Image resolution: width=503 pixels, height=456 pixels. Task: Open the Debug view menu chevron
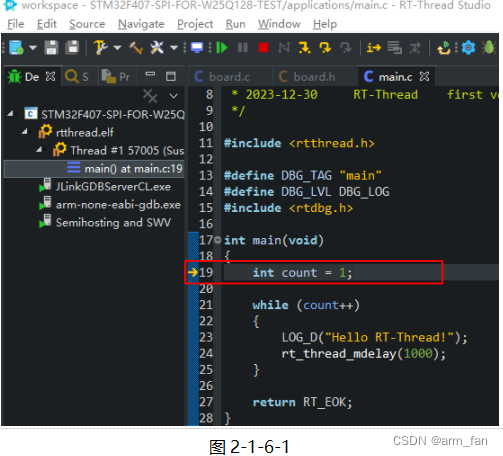pos(173,96)
